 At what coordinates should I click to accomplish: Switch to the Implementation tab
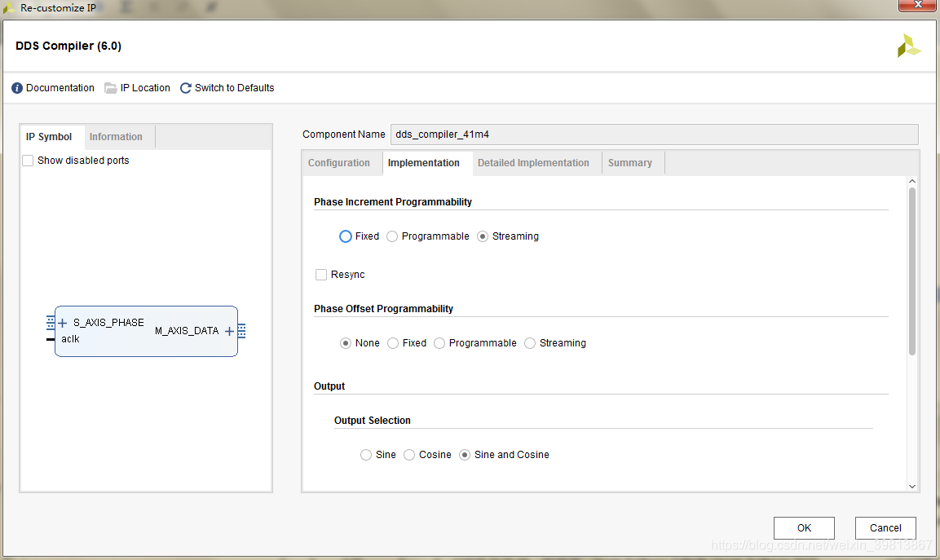pos(424,163)
